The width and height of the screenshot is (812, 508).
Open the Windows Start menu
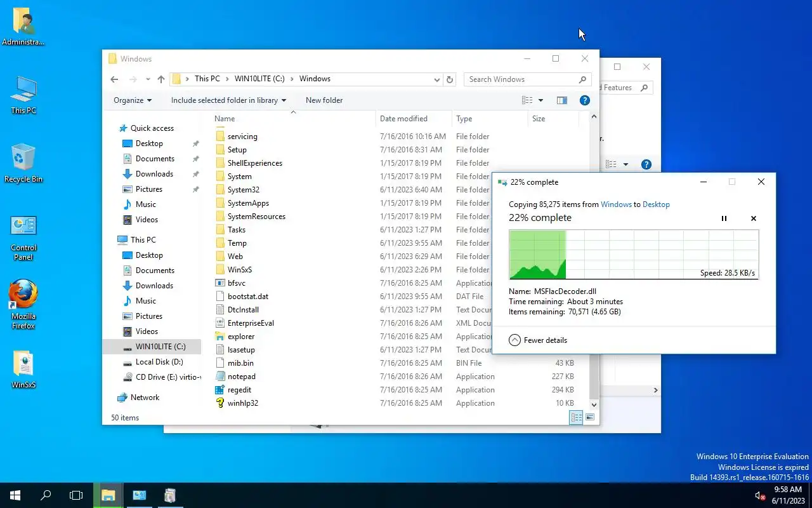15,495
